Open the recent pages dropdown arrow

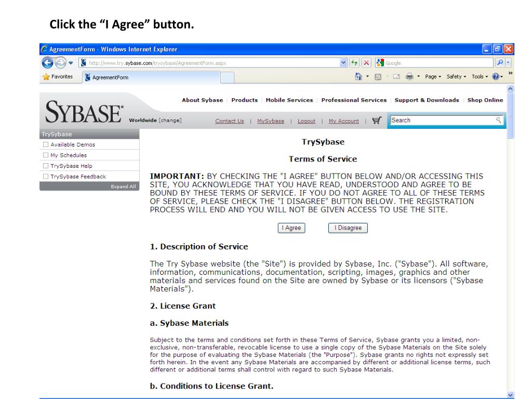click(71, 63)
